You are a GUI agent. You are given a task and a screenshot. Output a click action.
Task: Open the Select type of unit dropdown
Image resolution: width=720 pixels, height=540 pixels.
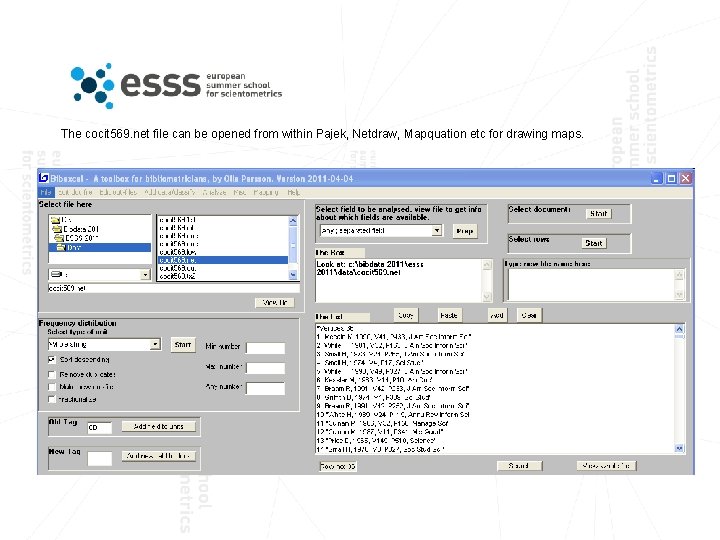[x=155, y=344]
